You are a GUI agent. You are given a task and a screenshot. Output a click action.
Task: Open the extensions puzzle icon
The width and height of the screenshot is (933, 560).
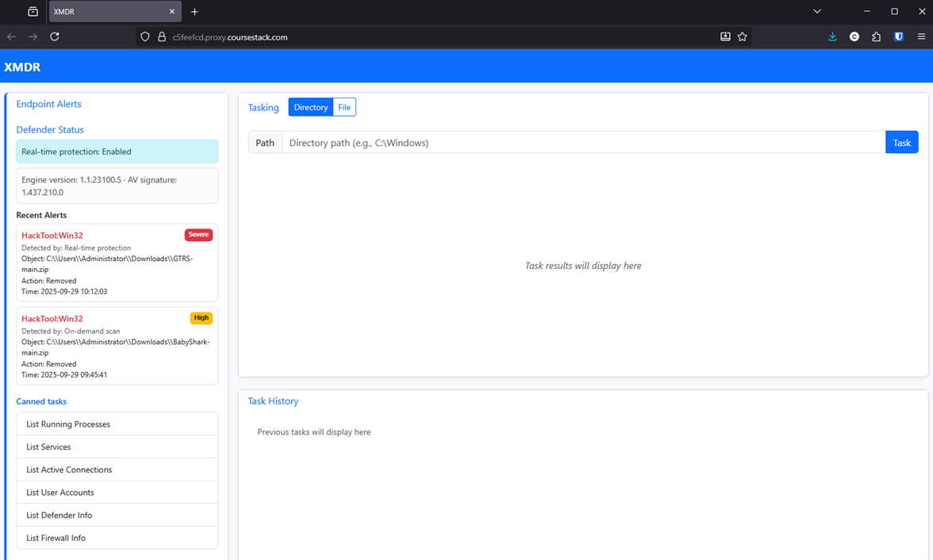[877, 36]
